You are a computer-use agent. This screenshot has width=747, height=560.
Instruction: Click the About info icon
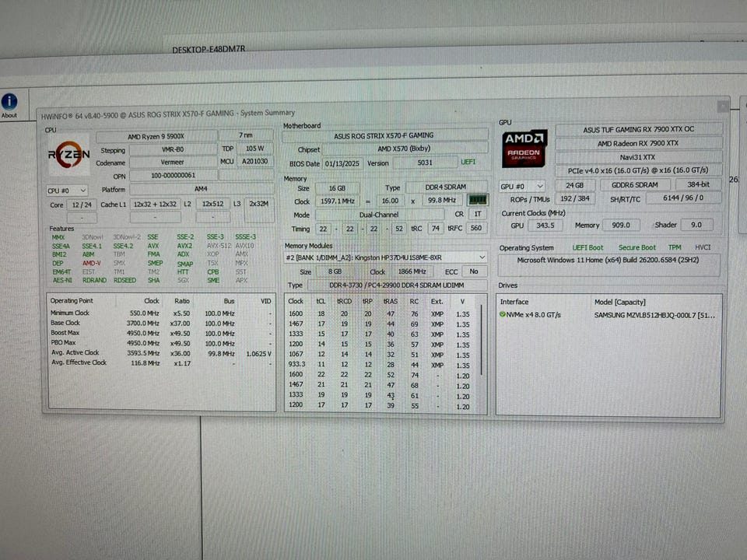click(9, 102)
